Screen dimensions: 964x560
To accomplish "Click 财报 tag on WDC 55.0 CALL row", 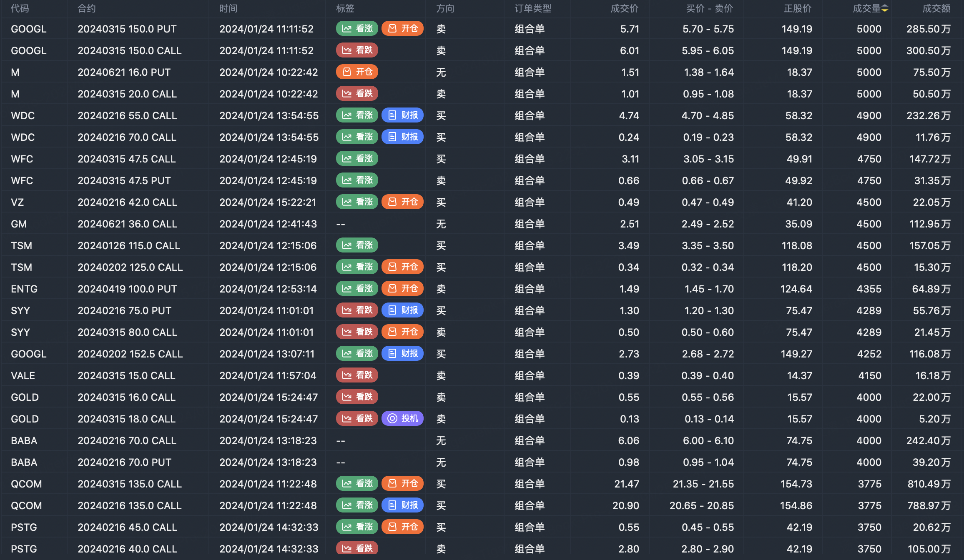I will point(402,115).
